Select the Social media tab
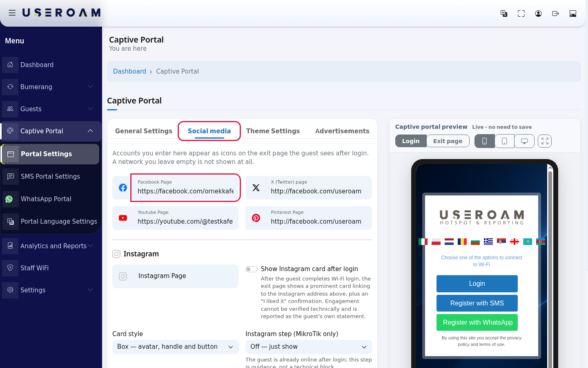588x368 pixels. point(209,131)
